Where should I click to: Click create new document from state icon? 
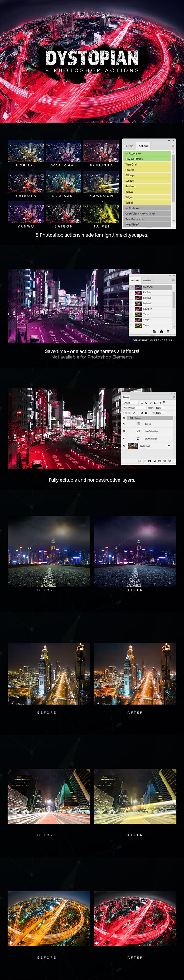pos(154,331)
